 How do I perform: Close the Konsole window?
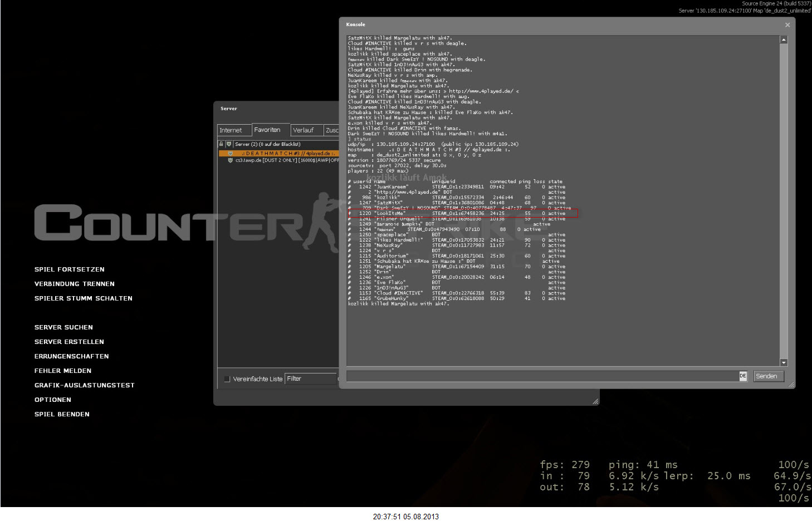pyautogui.click(x=787, y=24)
